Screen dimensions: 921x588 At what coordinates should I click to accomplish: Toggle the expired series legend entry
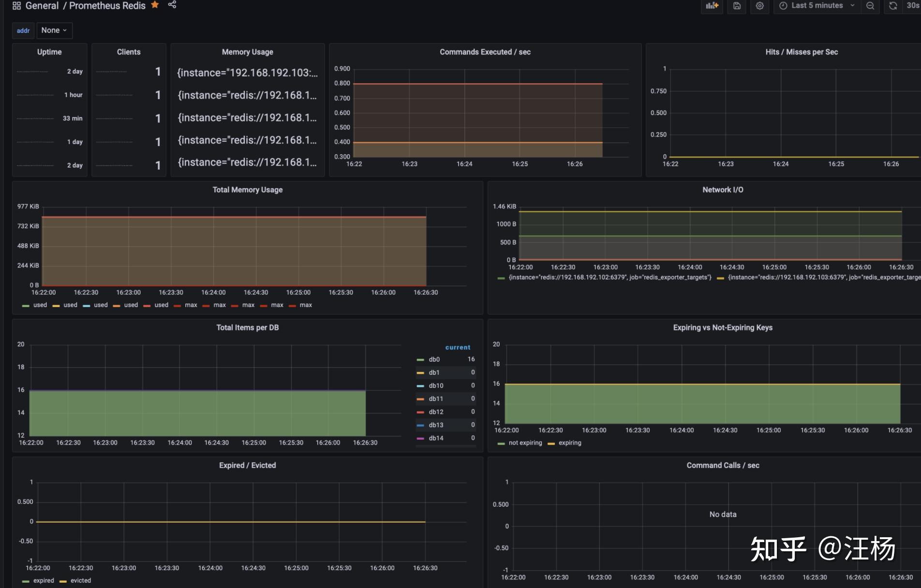coord(44,580)
